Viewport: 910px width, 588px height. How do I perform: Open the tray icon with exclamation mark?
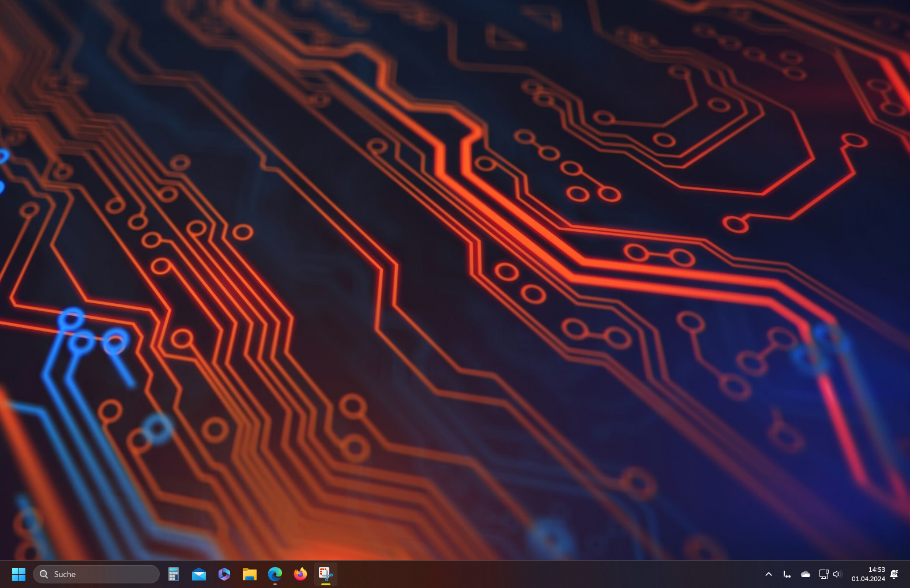[787, 574]
